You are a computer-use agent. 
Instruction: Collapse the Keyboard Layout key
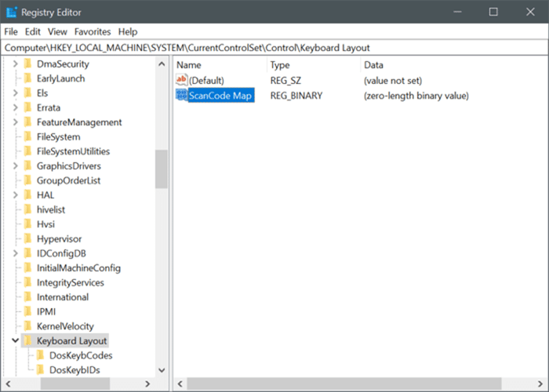[16, 340]
